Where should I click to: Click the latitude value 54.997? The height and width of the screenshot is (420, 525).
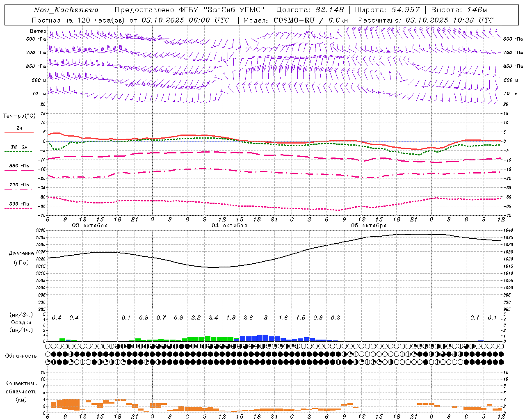tap(405, 10)
